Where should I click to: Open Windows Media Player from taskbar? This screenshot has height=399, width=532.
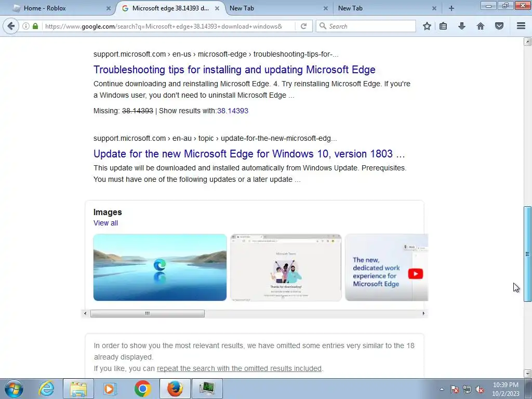110,389
